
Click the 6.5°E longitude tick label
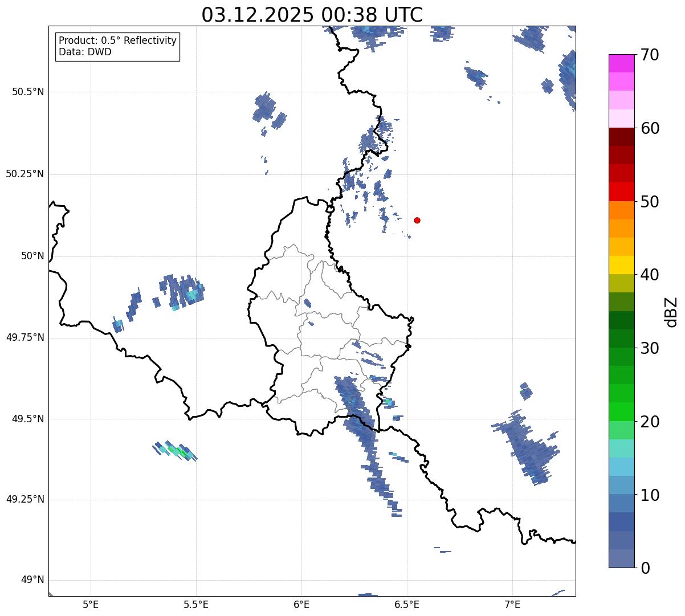pos(407,604)
